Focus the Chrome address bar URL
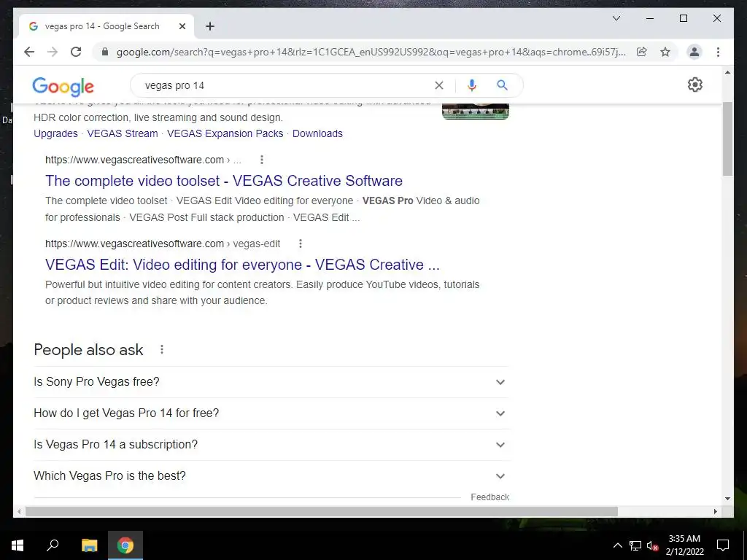The width and height of the screenshot is (747, 560). point(371,52)
